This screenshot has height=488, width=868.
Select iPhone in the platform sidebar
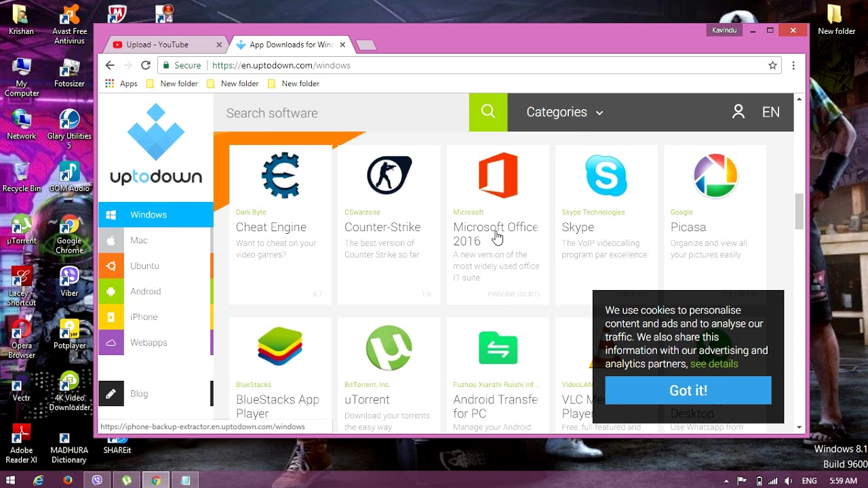point(156,317)
